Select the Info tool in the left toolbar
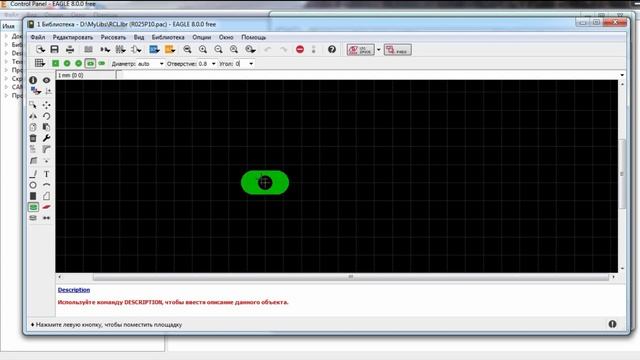This screenshot has height=360, width=640. pyautogui.click(x=33, y=80)
